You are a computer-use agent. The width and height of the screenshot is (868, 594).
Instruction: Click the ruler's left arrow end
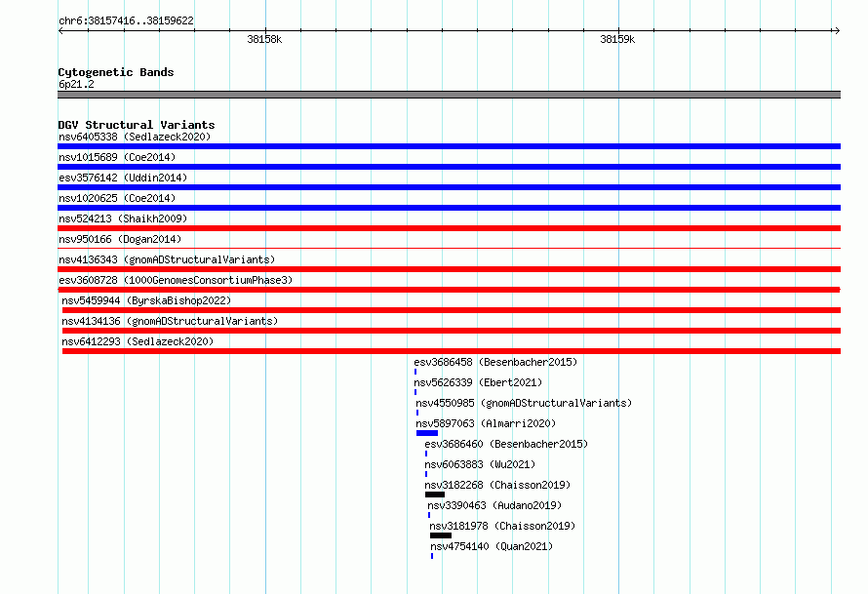click(60, 30)
